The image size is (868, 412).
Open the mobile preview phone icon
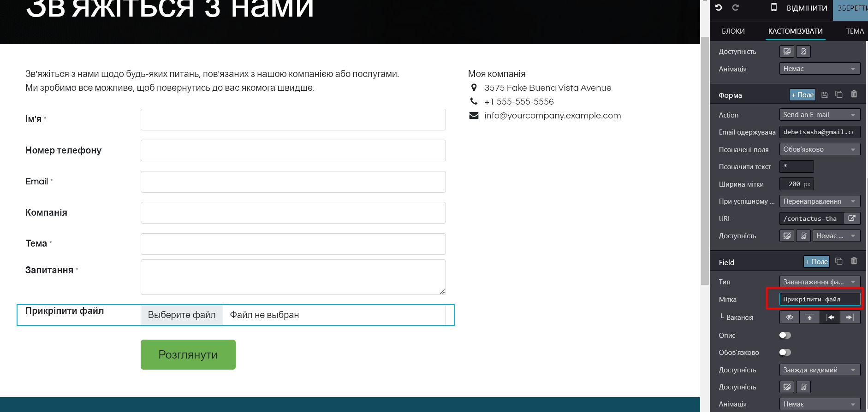[x=774, y=7]
